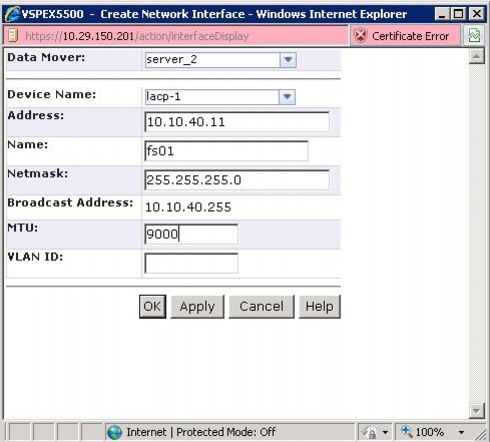Cancel the Create Network Interface dialog
Screen dimensions: 490x442
click(262, 306)
